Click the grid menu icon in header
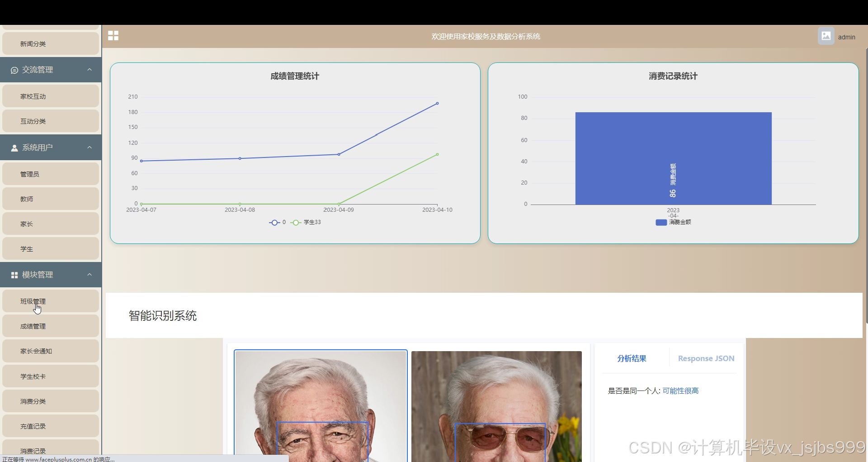Screen dimensions: 868x462 [113, 36]
